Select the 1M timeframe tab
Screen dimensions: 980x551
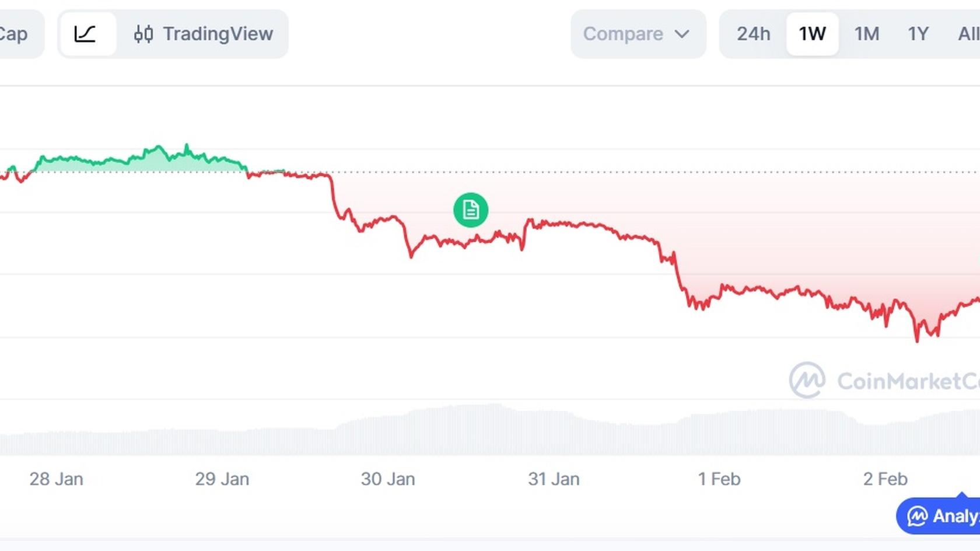pos(867,34)
